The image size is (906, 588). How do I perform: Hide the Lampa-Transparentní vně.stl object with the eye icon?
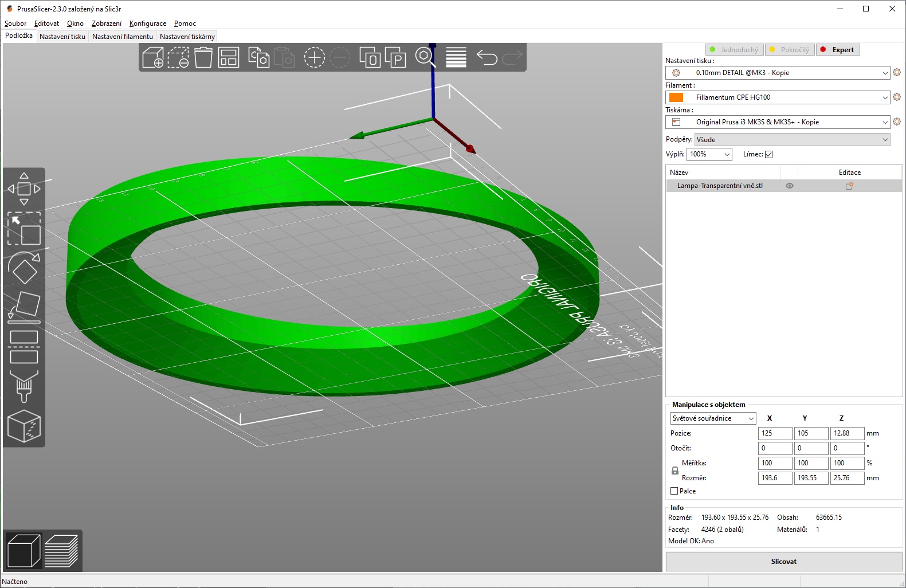pos(790,186)
